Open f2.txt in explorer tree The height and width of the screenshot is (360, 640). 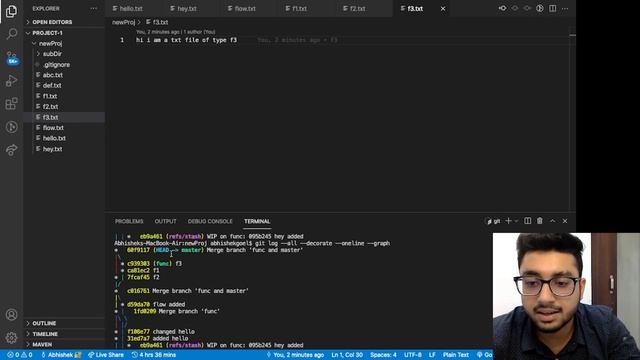pos(64,107)
